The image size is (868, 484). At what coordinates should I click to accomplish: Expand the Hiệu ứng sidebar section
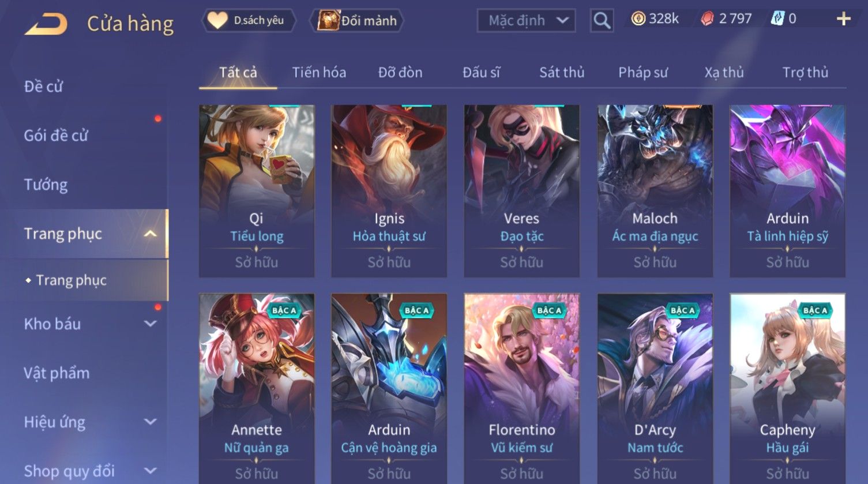pos(150,422)
